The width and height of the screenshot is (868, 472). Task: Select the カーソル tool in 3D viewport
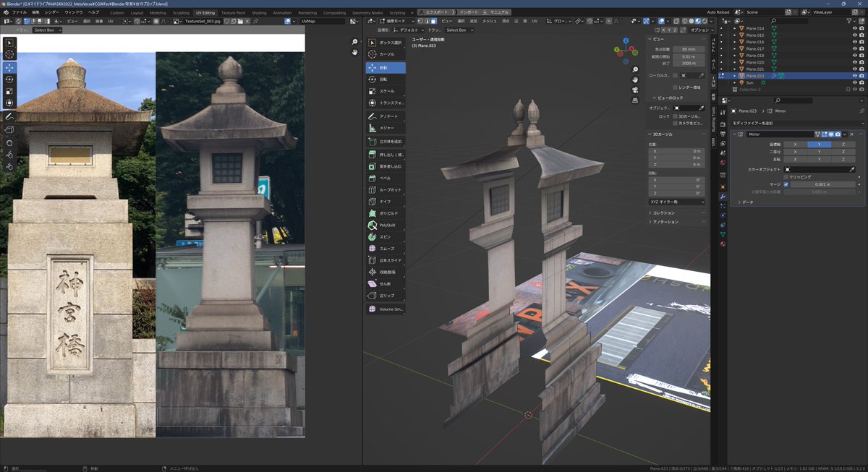[386, 54]
